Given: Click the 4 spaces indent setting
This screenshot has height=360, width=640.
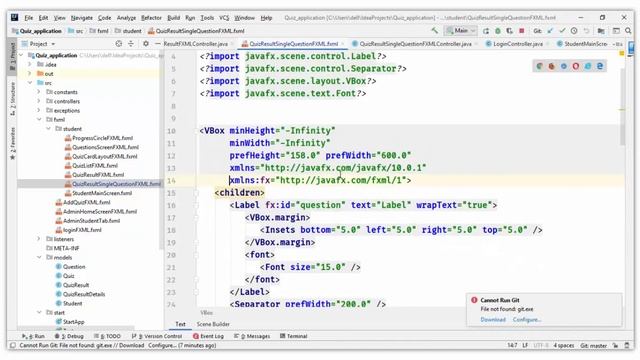Looking at the screenshot, I should tap(564, 346).
